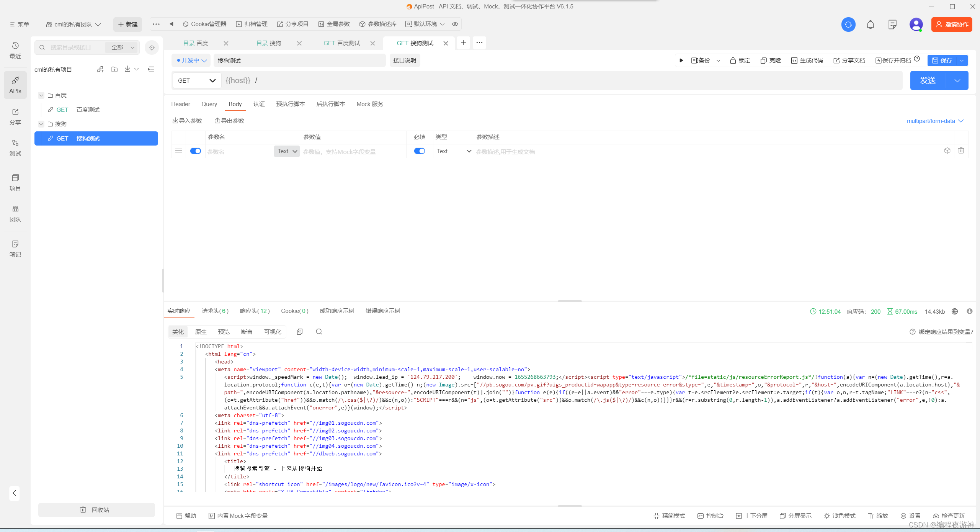This screenshot has width=980, height=532.
Task: Open the GET method dropdown
Action: [196, 80]
